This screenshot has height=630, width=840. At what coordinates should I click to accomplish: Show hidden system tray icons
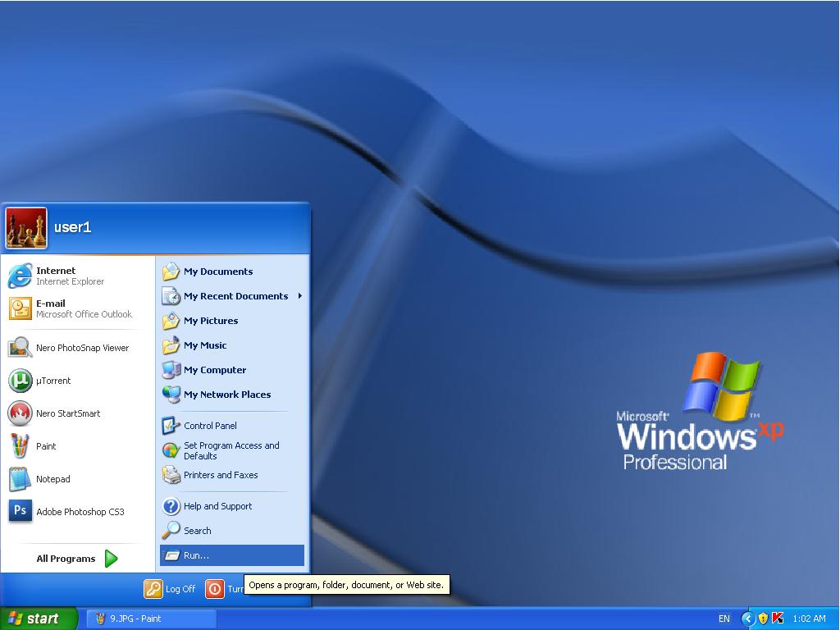tap(747, 619)
